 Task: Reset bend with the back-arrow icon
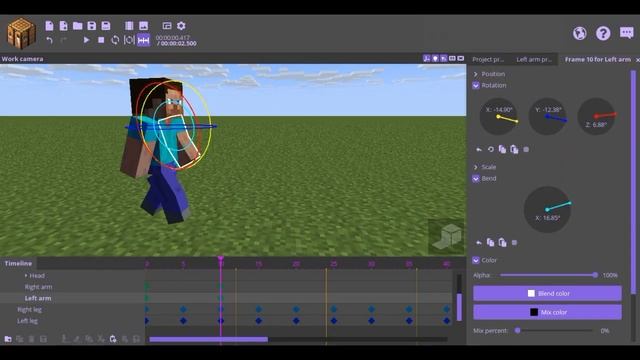(479, 243)
